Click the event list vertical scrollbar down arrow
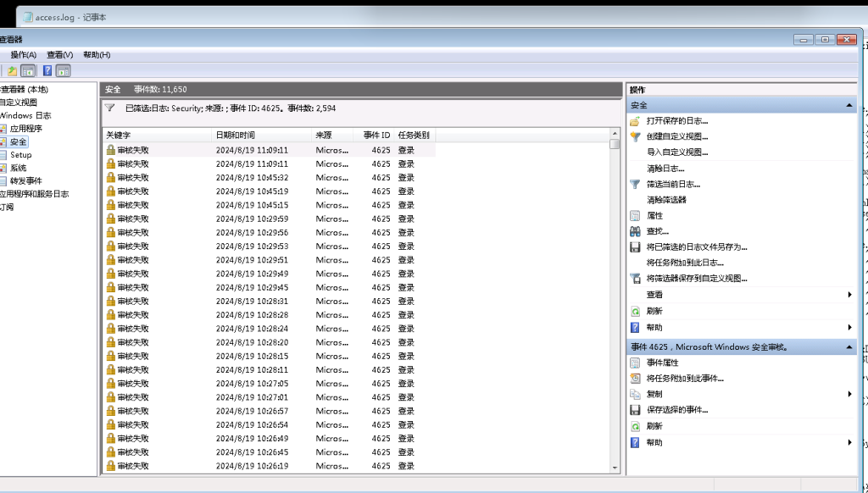The height and width of the screenshot is (493, 868). (615, 467)
